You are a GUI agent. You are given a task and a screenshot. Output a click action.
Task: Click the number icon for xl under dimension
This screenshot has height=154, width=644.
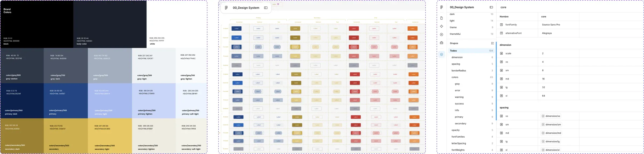point(501,96)
